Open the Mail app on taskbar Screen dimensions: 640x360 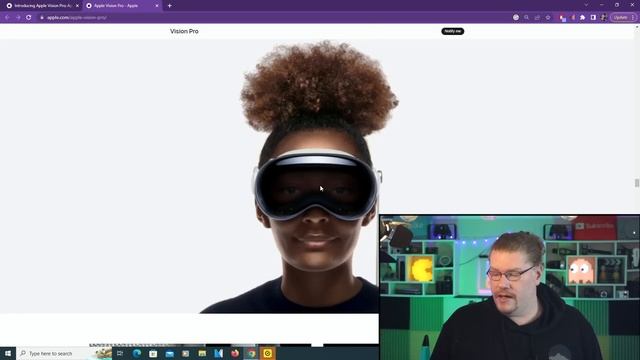point(170,353)
